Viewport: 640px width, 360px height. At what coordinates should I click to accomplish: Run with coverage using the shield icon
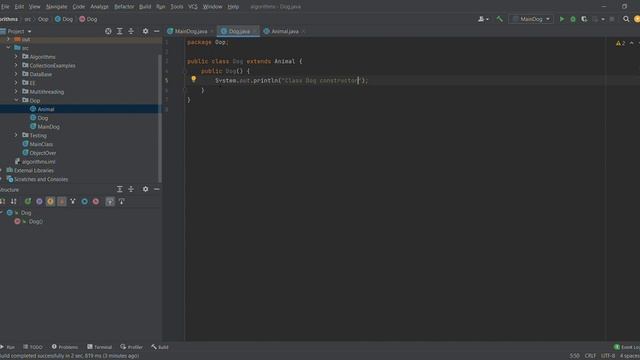click(x=584, y=19)
